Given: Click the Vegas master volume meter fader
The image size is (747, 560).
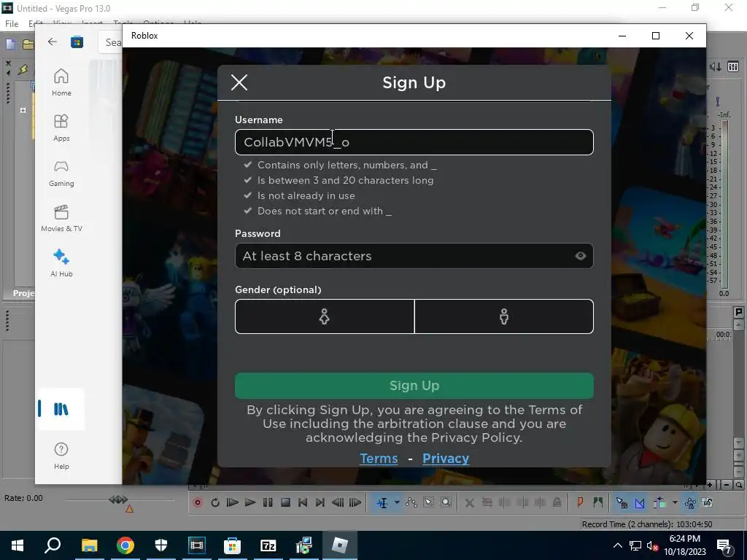Looking at the screenshot, I should click(724, 203).
